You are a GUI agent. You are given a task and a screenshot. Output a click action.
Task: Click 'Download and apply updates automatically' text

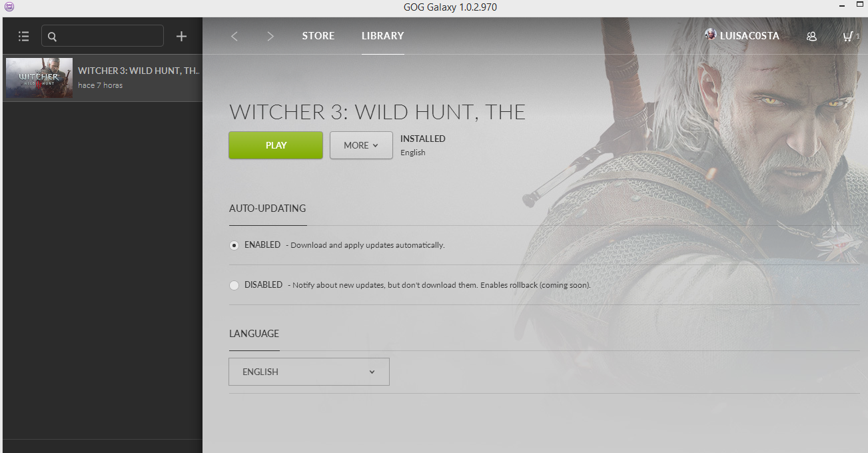click(368, 245)
